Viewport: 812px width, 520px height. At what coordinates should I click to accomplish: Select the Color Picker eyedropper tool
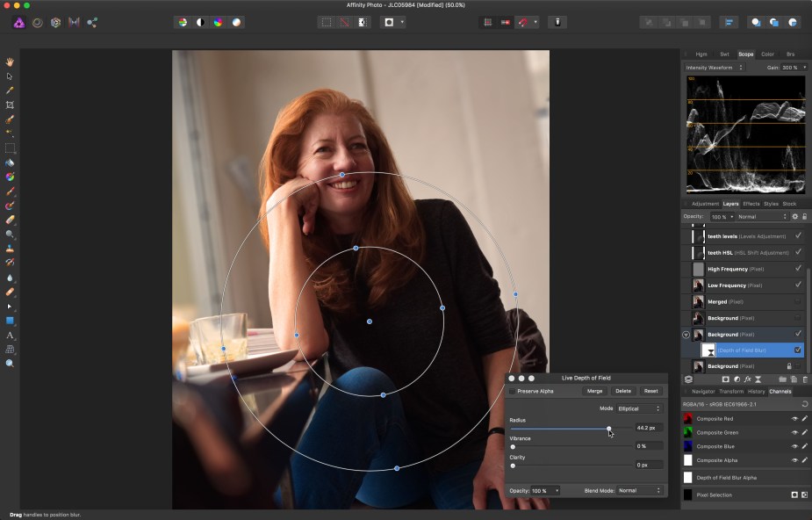click(10, 90)
